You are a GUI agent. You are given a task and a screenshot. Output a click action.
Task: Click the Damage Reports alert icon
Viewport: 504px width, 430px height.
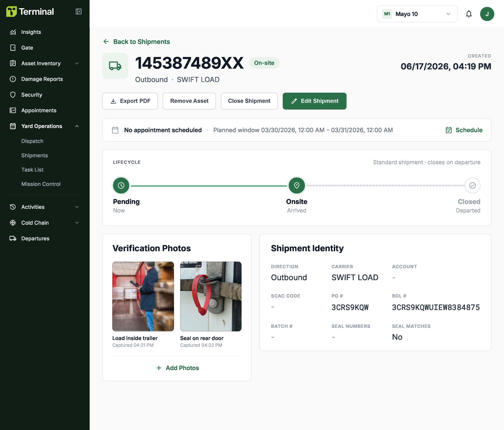[13, 79]
